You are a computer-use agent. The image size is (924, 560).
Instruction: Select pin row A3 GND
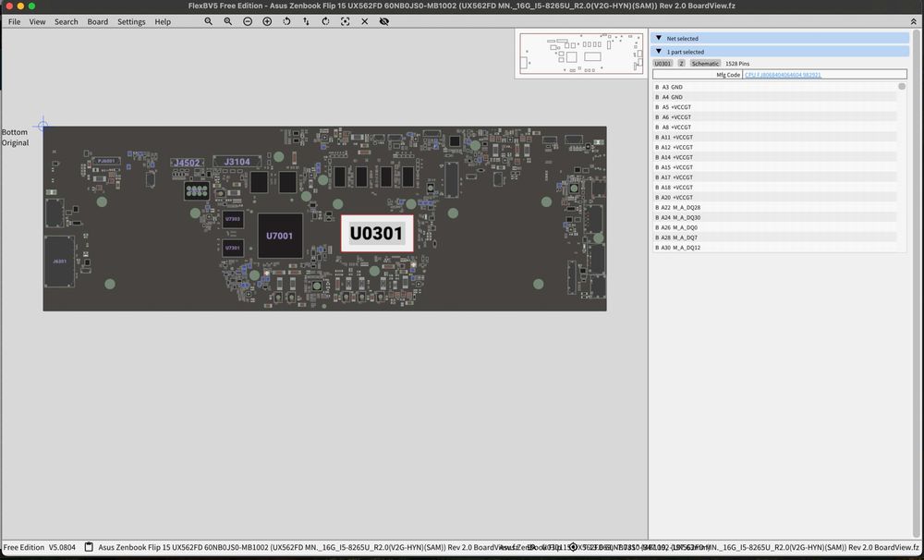point(775,87)
